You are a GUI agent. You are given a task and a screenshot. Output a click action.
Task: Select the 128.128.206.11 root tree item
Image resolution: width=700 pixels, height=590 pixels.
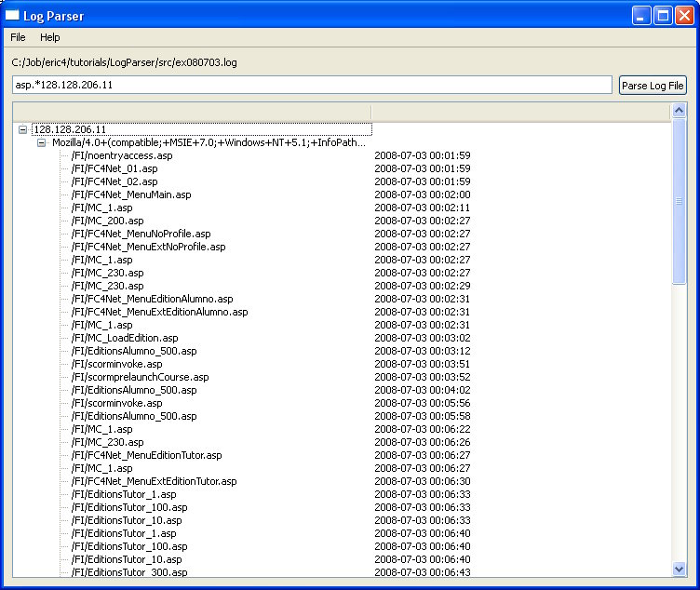click(70, 129)
